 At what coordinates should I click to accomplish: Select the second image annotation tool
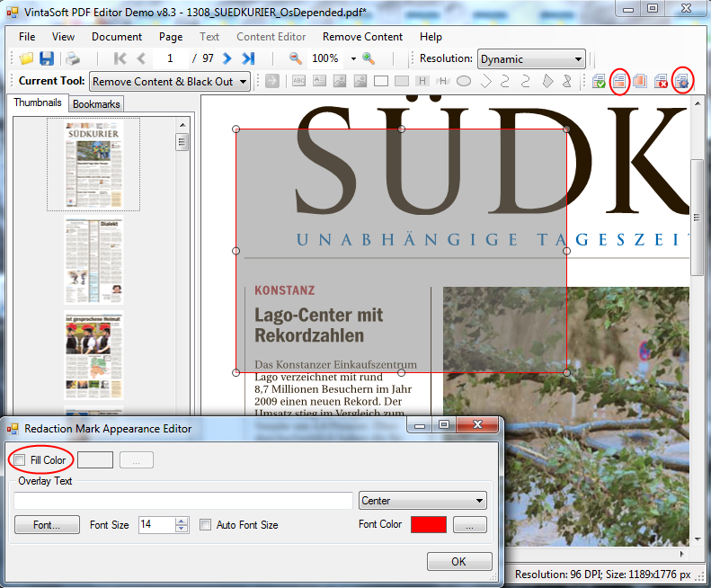pyautogui.click(x=360, y=81)
